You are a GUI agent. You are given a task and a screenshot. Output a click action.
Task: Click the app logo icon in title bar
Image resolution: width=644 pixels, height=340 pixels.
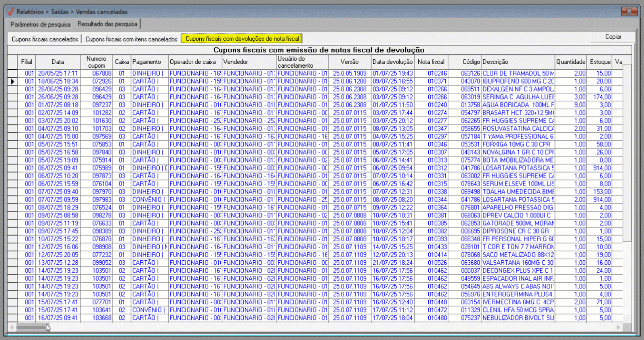coord(10,11)
